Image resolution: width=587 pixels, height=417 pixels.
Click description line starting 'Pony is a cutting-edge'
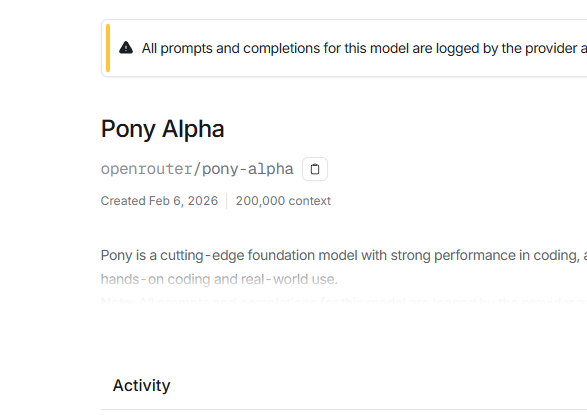pos(344,255)
